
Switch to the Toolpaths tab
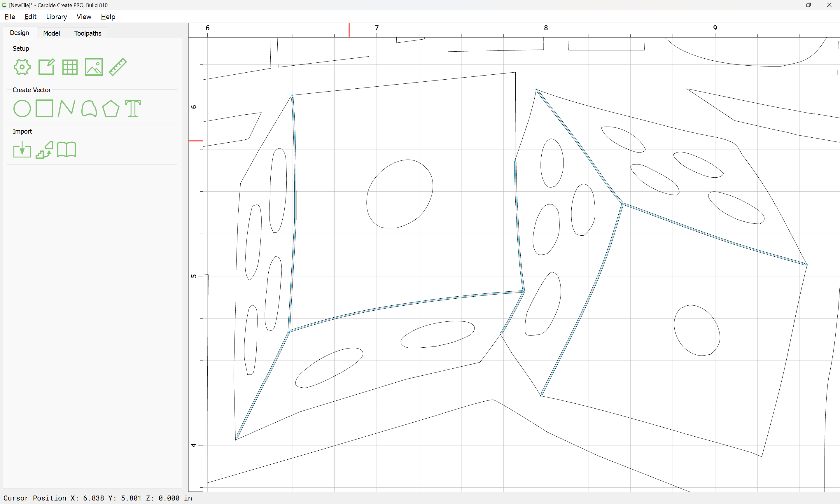click(87, 33)
